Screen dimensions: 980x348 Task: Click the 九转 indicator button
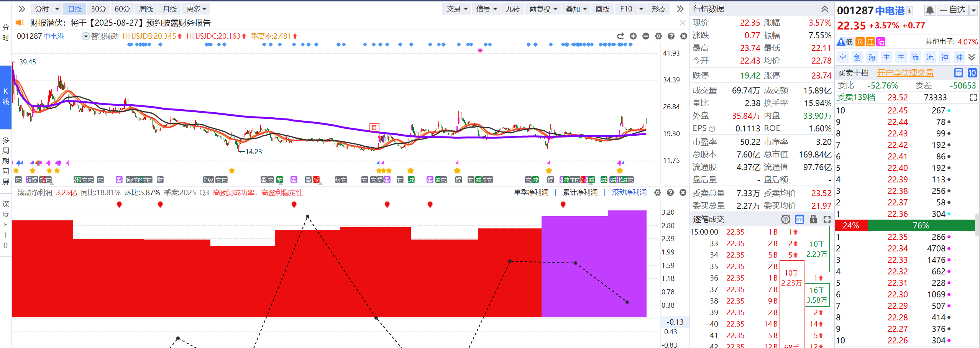tap(512, 9)
